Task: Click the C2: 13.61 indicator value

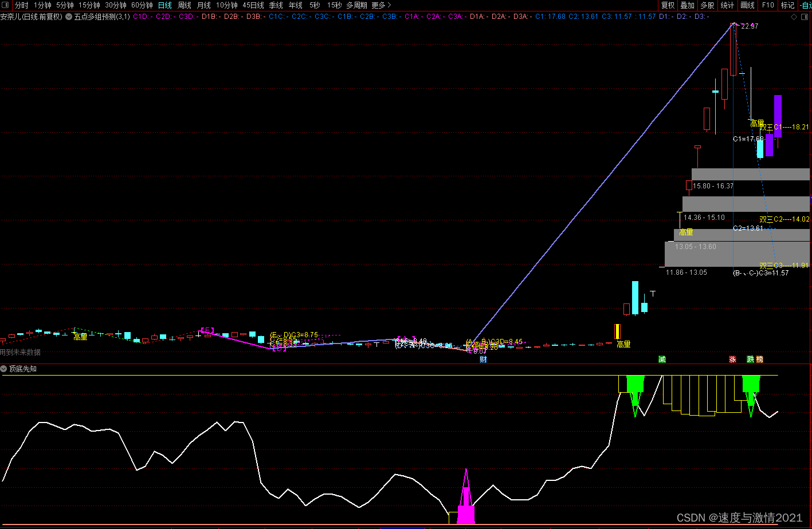Action: click(583, 17)
